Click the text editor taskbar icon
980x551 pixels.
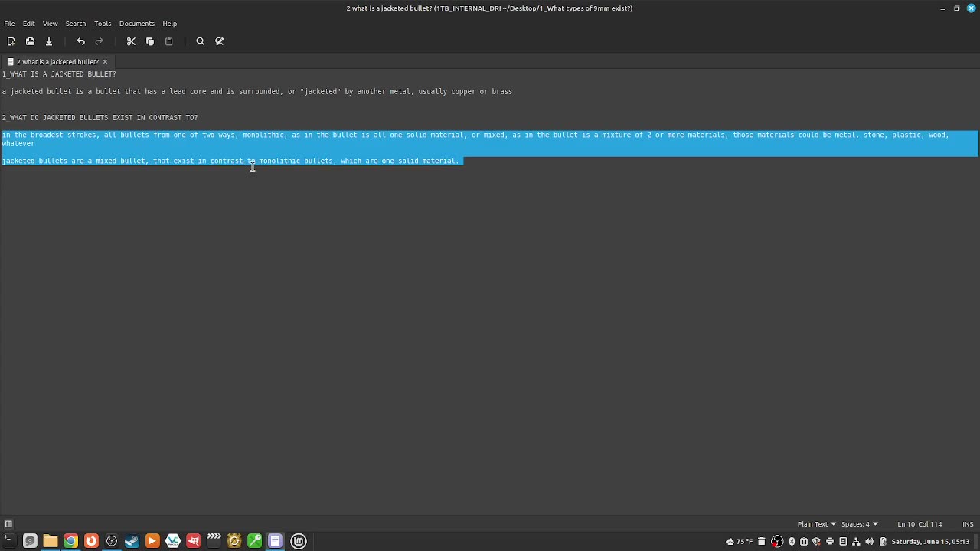(x=275, y=541)
